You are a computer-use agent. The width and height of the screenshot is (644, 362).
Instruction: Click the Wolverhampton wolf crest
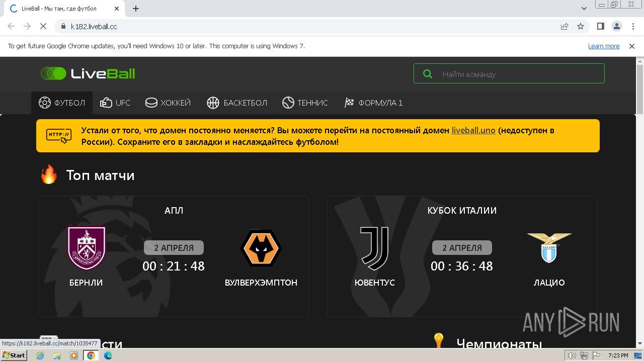click(261, 248)
